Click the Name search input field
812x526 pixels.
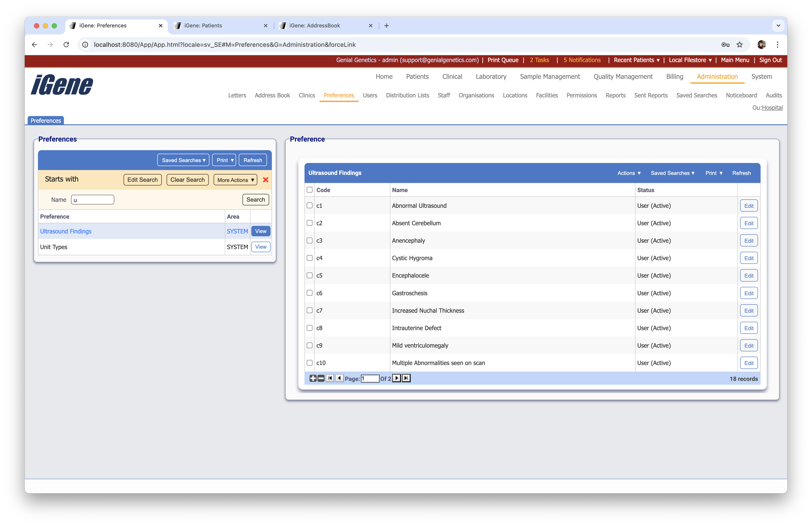pyautogui.click(x=92, y=200)
